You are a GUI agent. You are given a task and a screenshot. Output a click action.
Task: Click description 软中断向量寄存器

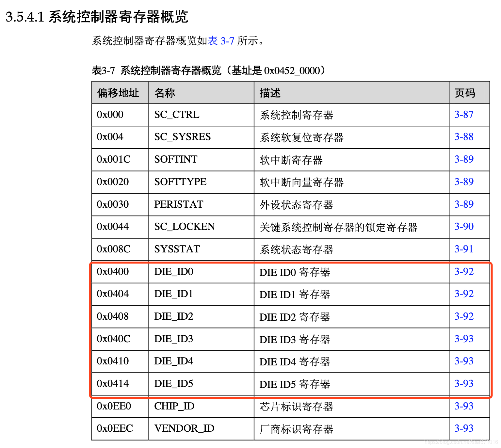point(301,182)
